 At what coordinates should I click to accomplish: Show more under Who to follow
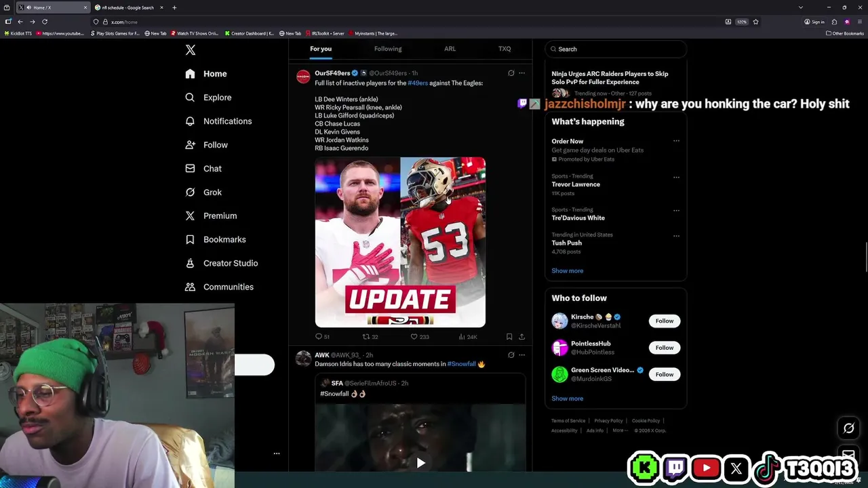[x=568, y=399]
